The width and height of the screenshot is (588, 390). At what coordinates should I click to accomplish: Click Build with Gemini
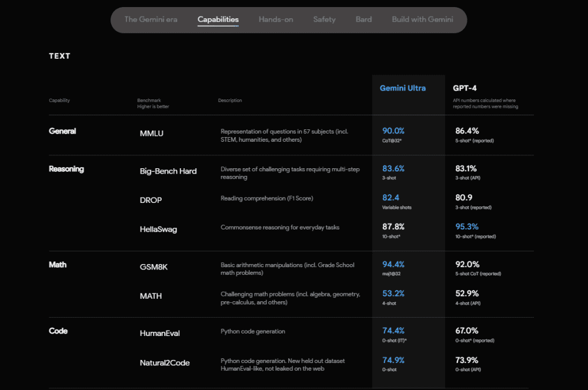[x=422, y=19]
